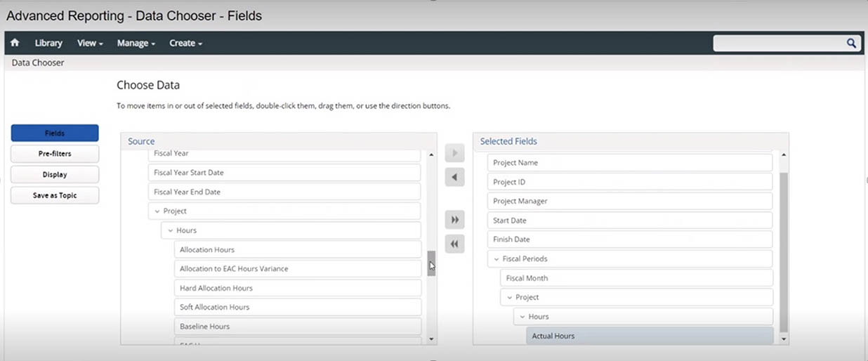Click Save as Topic button
The height and width of the screenshot is (361, 868).
point(55,195)
